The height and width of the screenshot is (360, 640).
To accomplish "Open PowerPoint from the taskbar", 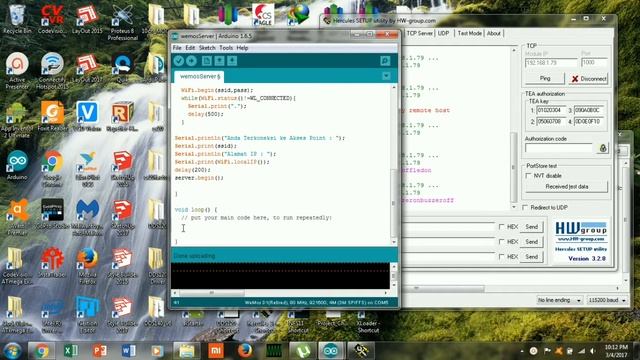I will click(100, 351).
